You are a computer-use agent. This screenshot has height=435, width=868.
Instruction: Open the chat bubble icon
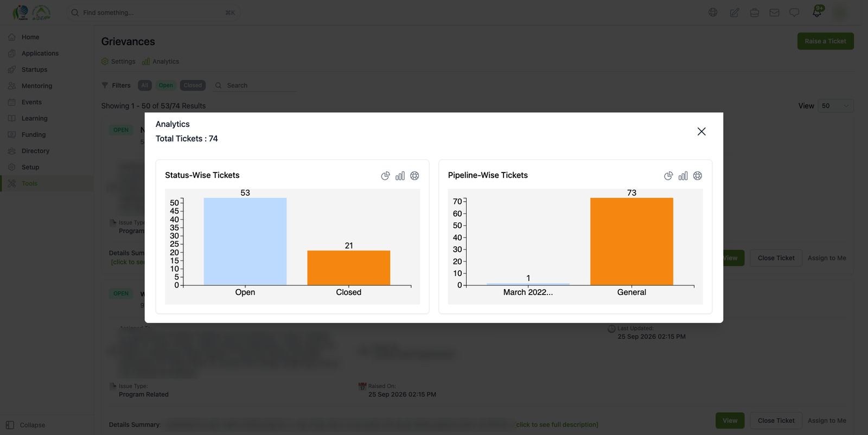click(x=794, y=12)
